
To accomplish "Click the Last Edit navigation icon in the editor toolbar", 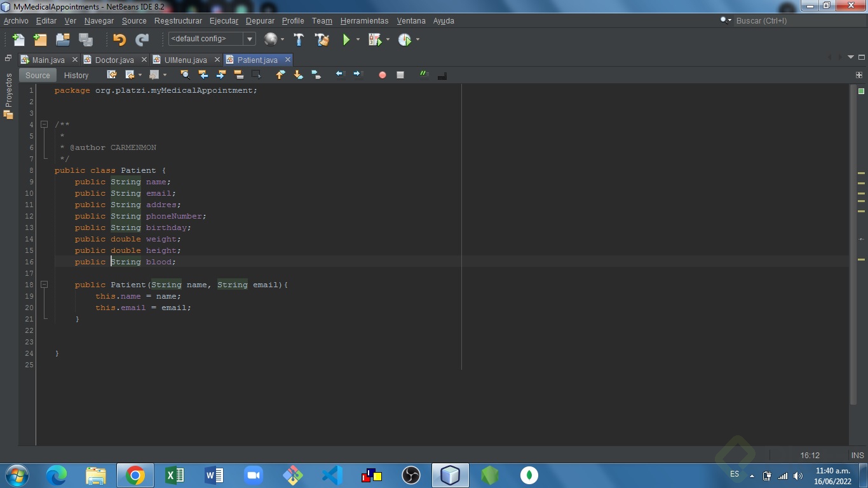I will click(112, 75).
